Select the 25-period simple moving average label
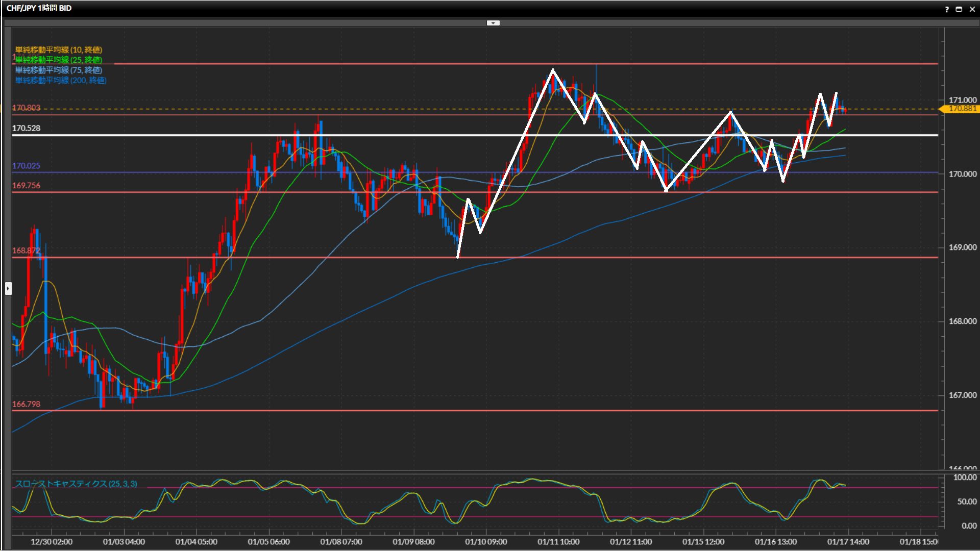The height and width of the screenshot is (551, 980). [59, 60]
